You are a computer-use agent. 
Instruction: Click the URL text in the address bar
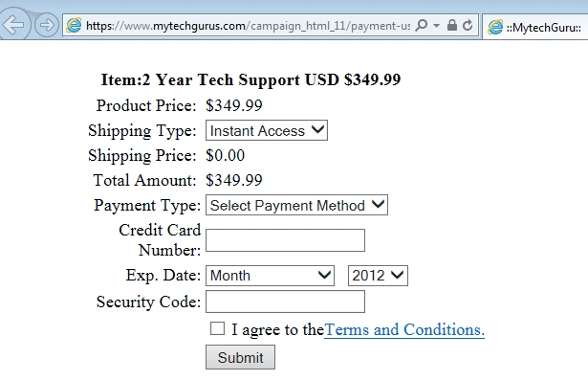pos(248,26)
